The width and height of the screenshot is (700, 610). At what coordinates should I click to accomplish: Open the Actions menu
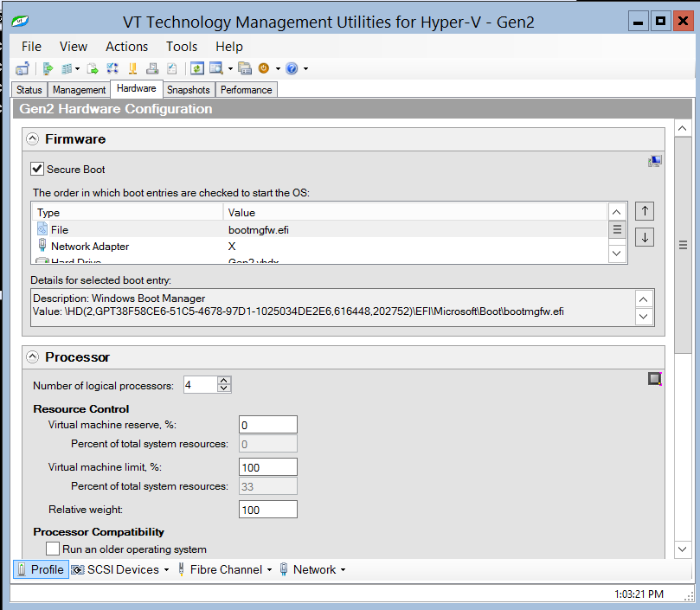tap(126, 47)
